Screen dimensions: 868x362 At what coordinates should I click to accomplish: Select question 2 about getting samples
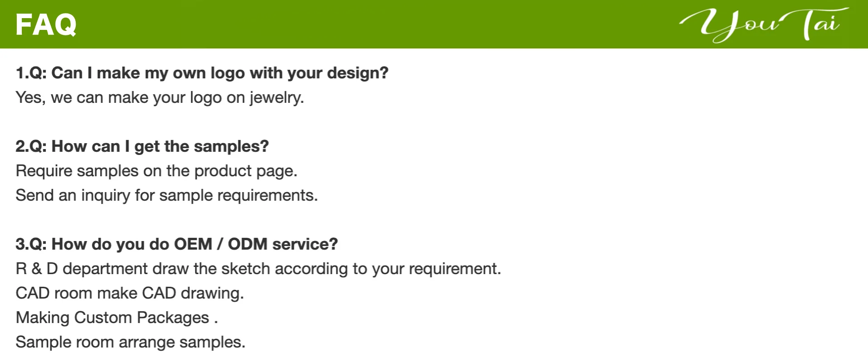tap(142, 146)
